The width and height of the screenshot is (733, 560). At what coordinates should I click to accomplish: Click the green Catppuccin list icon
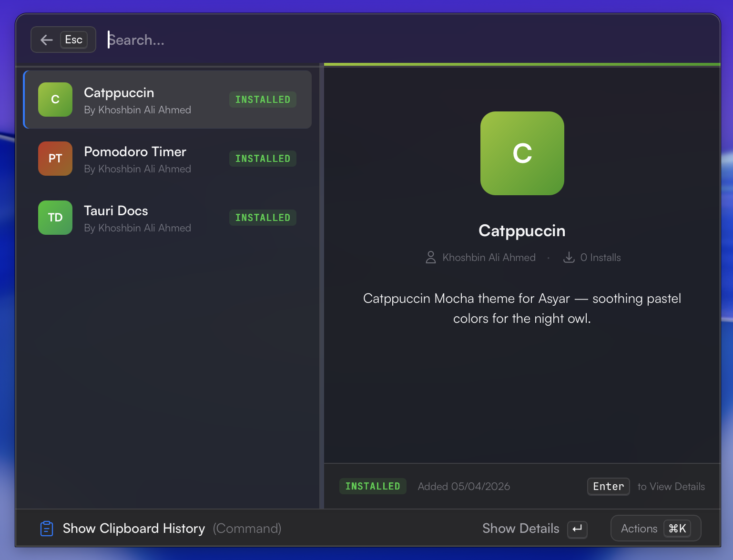(x=55, y=100)
